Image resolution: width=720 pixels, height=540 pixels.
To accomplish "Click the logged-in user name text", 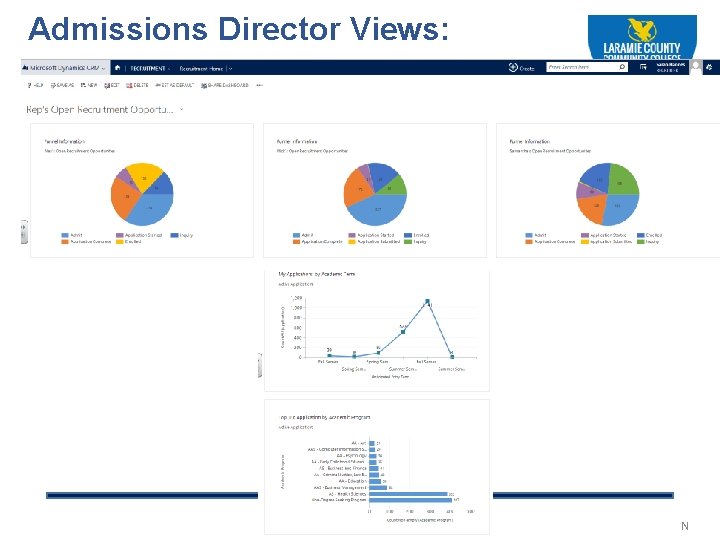I will [670, 65].
